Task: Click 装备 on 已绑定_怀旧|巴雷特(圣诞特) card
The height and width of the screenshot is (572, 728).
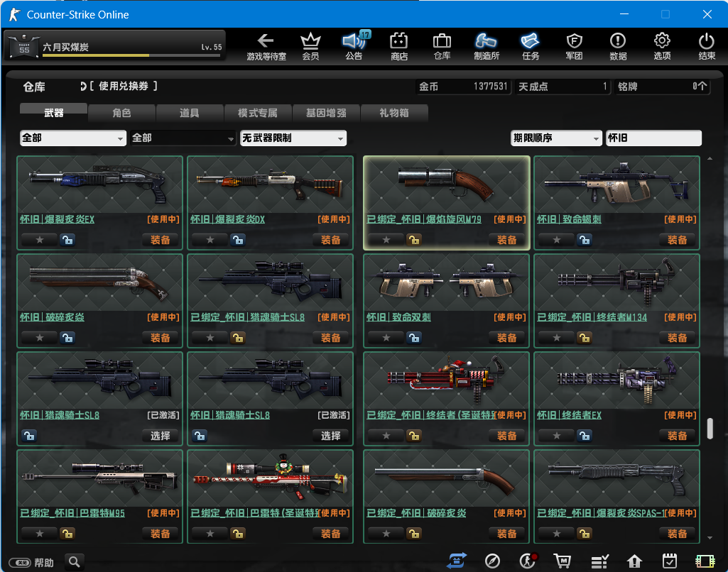Action: (330, 534)
